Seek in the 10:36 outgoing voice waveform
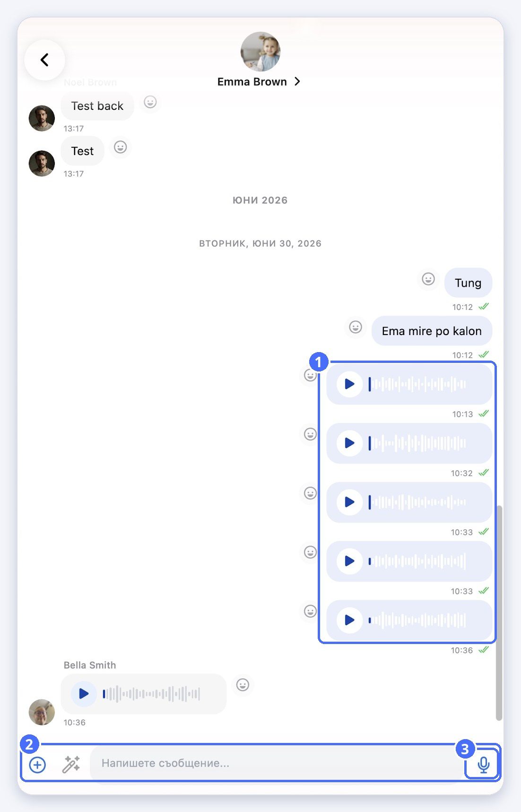Viewport: 521px width, 812px height. click(417, 620)
